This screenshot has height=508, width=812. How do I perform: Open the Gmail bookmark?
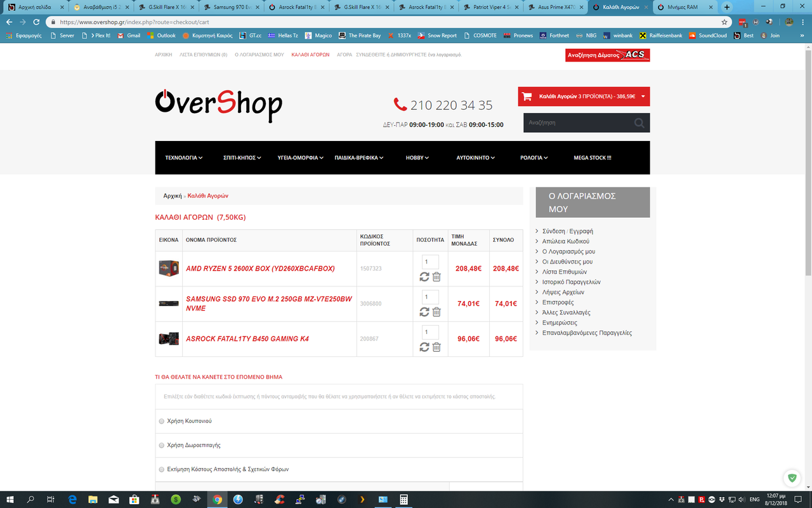pos(129,36)
